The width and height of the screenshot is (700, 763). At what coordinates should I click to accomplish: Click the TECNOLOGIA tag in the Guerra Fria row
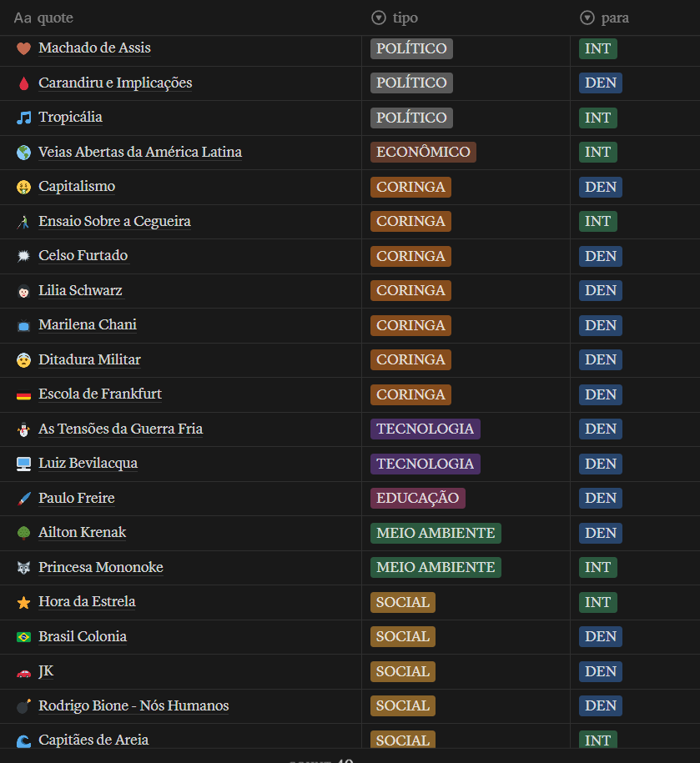[425, 429]
